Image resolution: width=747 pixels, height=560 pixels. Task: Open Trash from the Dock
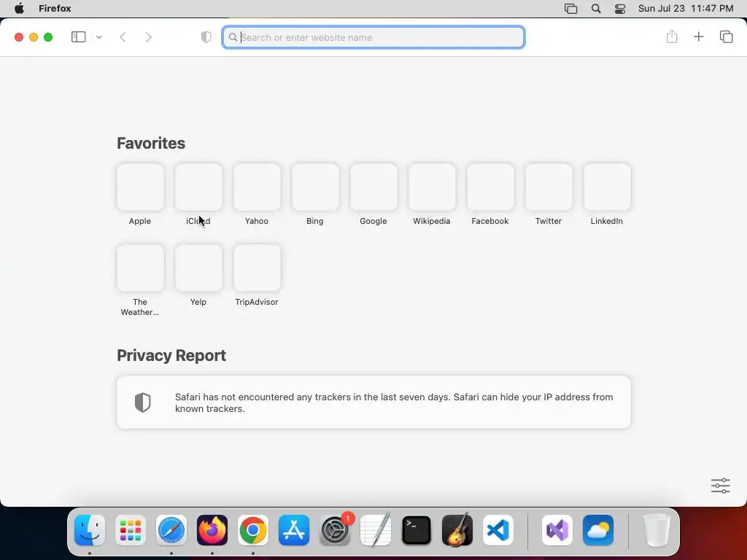[657, 530]
